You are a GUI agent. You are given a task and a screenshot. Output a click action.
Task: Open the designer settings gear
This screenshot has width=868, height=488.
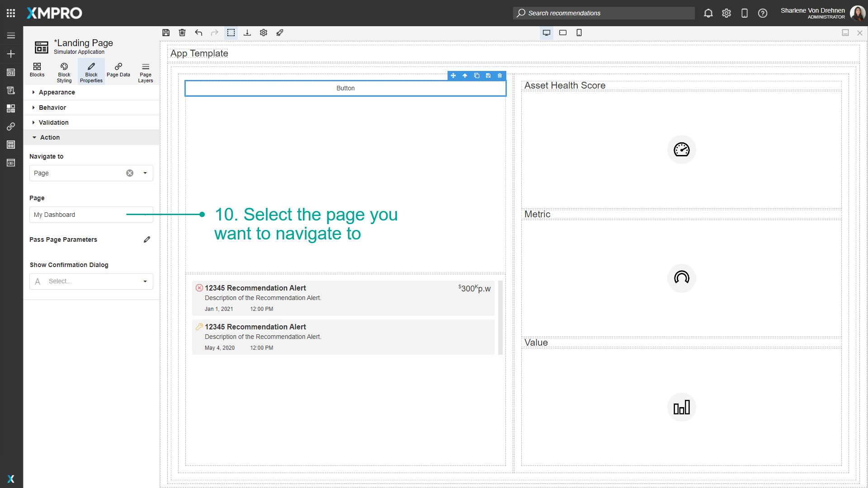tap(264, 33)
